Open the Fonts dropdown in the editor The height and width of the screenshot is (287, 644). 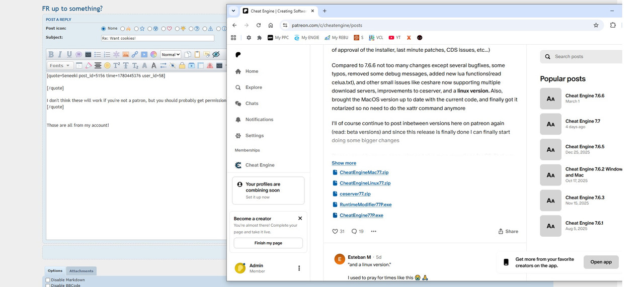pyautogui.click(x=60, y=65)
